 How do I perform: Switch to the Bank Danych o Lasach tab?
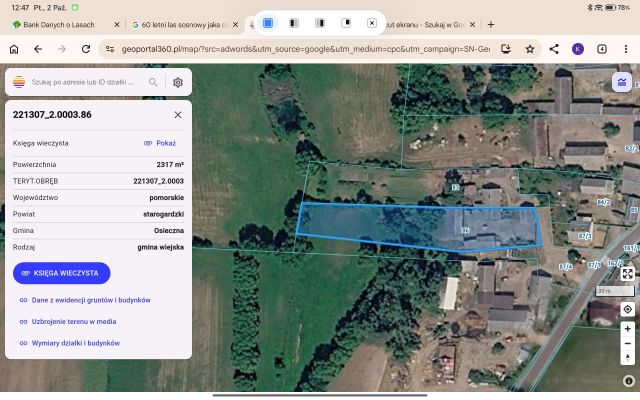pyautogui.click(x=58, y=25)
